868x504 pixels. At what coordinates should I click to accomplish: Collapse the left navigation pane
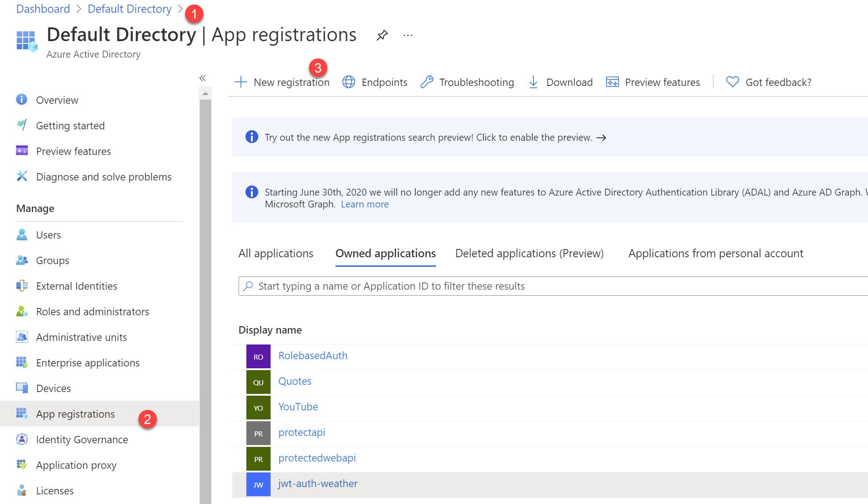[202, 78]
